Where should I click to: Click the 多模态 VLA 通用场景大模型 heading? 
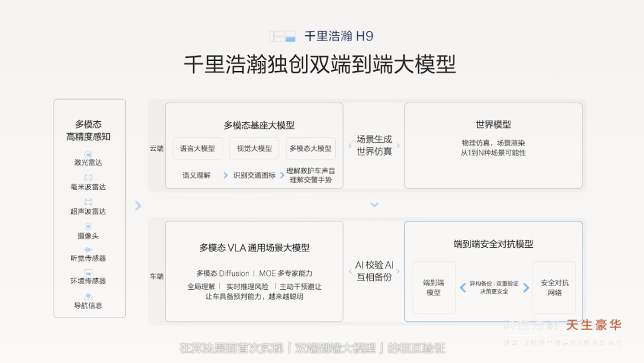pyautogui.click(x=254, y=248)
